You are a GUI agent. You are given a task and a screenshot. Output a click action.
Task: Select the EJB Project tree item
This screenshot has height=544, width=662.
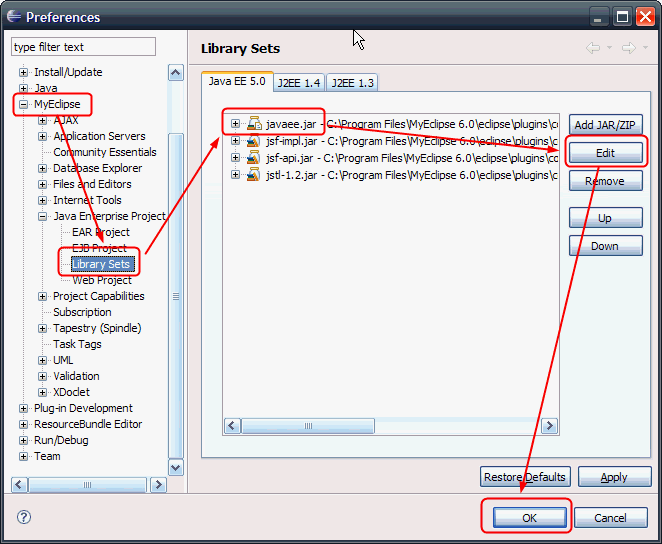[99, 248]
